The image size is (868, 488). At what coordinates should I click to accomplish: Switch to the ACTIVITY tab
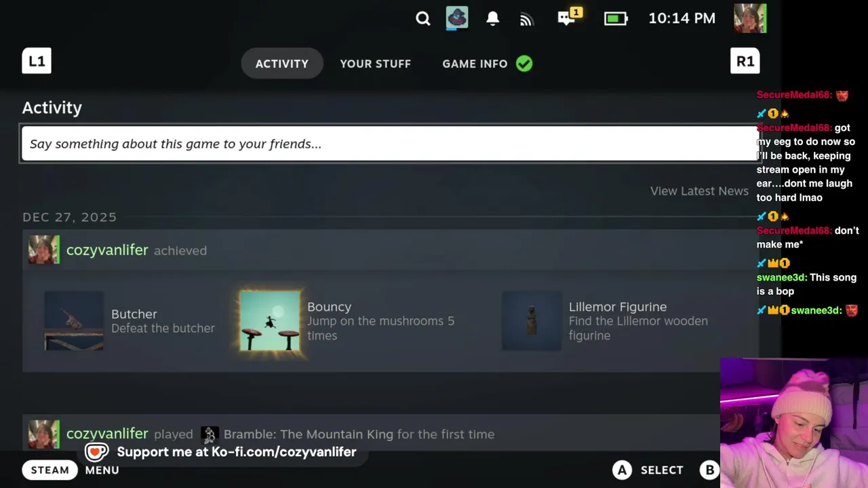click(282, 63)
